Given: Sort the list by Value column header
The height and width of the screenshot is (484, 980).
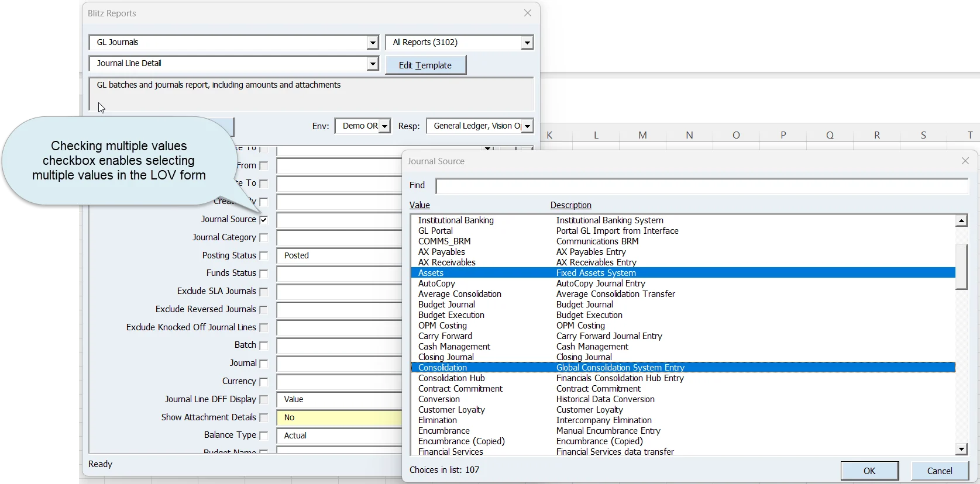Looking at the screenshot, I should tap(419, 205).
